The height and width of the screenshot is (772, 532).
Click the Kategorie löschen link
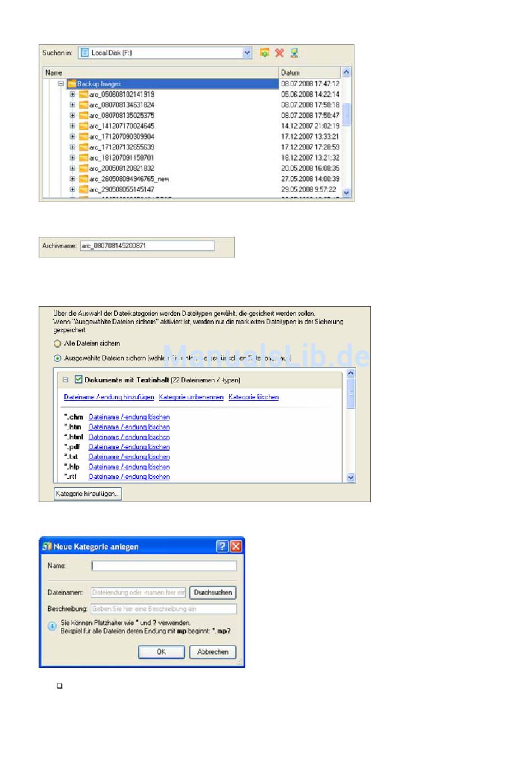click(x=254, y=397)
